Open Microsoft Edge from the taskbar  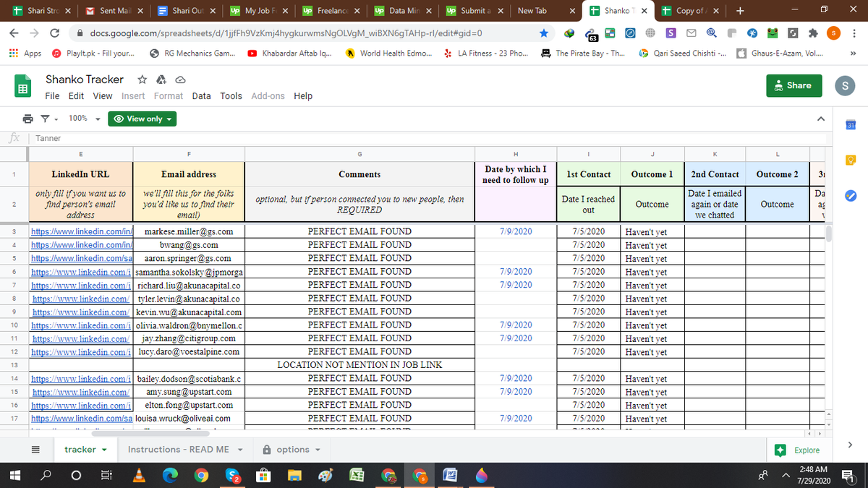pos(169,475)
